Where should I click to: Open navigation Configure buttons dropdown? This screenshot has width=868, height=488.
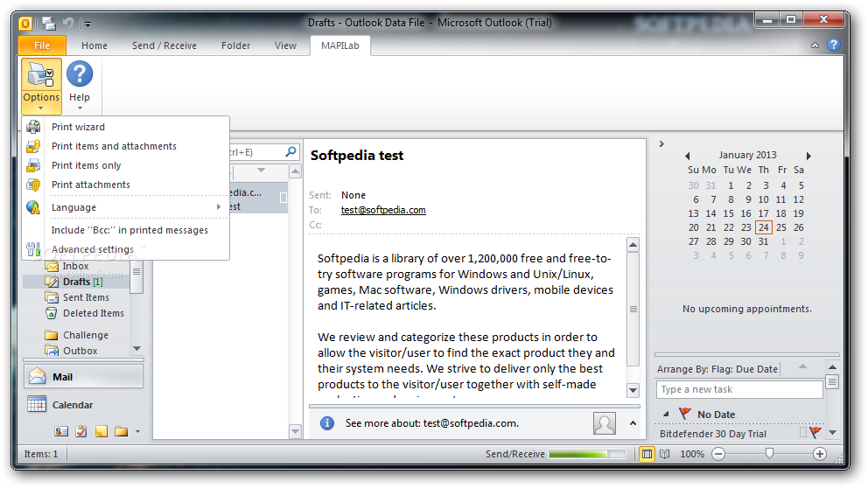click(137, 431)
